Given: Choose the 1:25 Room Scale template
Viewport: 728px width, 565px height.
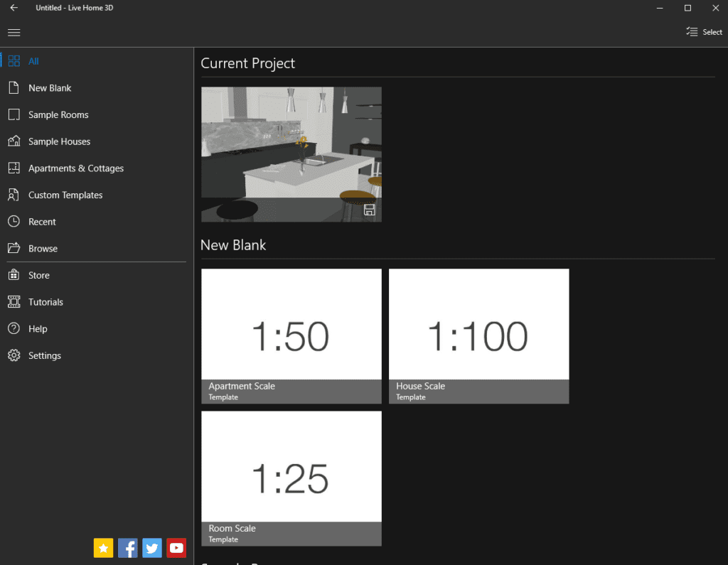Looking at the screenshot, I should (x=291, y=478).
